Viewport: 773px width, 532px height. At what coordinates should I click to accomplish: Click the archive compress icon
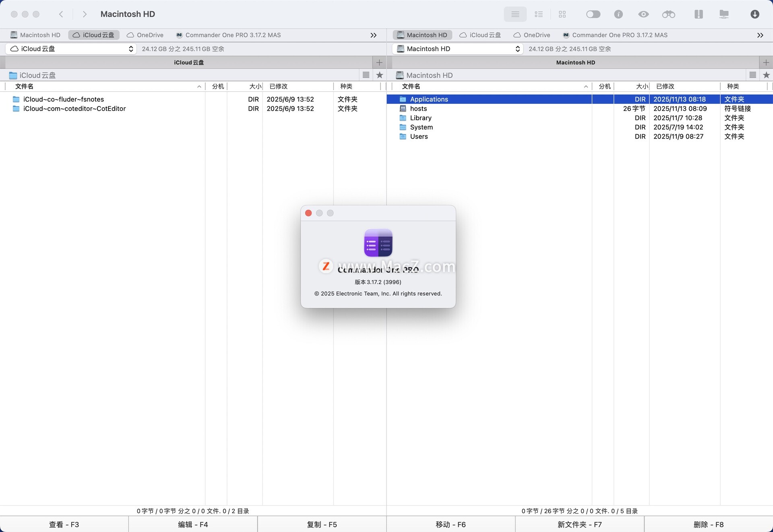(x=699, y=14)
